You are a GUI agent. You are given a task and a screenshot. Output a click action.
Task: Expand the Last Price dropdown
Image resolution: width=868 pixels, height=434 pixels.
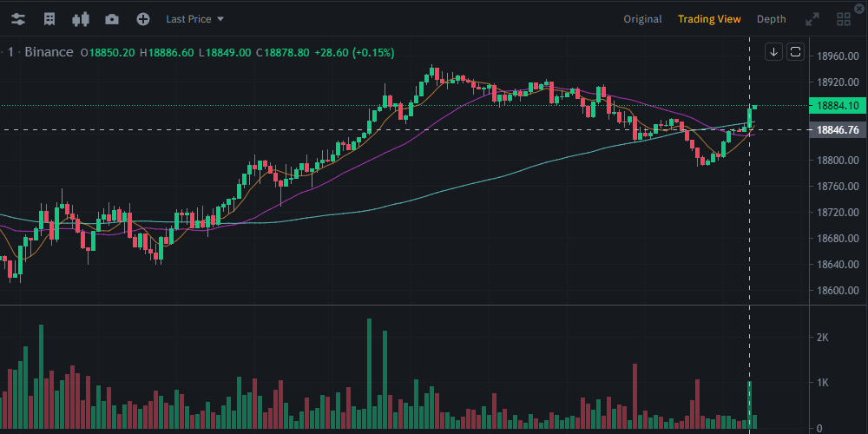tap(194, 19)
